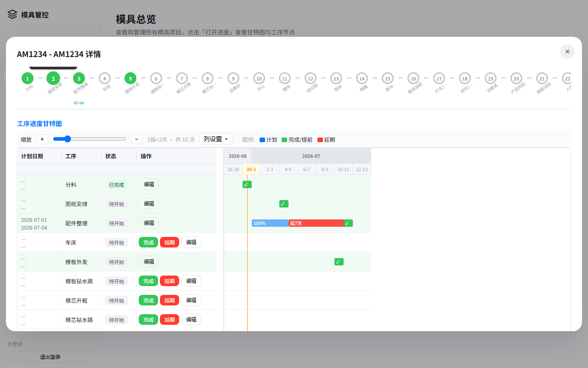Click step 14 精雕 node

(362, 78)
